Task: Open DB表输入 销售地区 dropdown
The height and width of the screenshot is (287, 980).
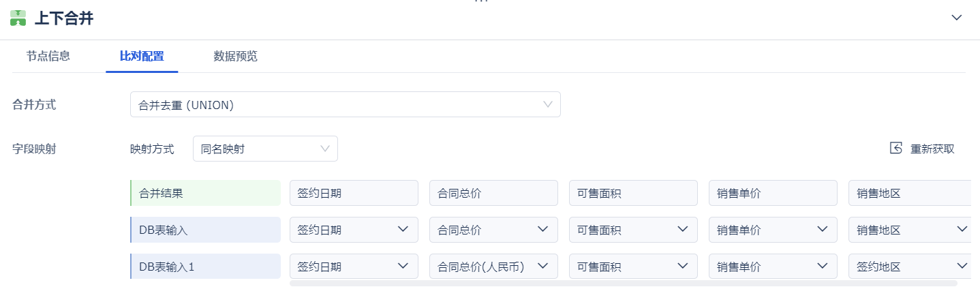Action: [x=909, y=230]
